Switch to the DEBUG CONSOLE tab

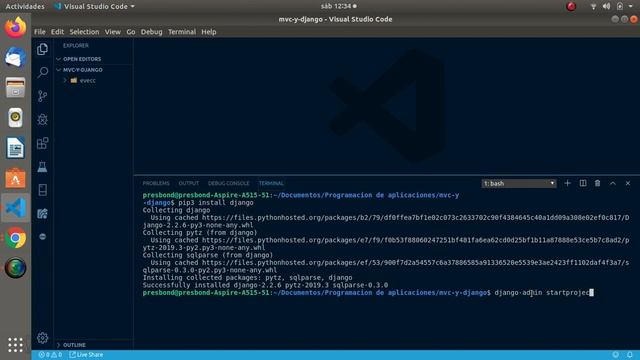pos(229,183)
